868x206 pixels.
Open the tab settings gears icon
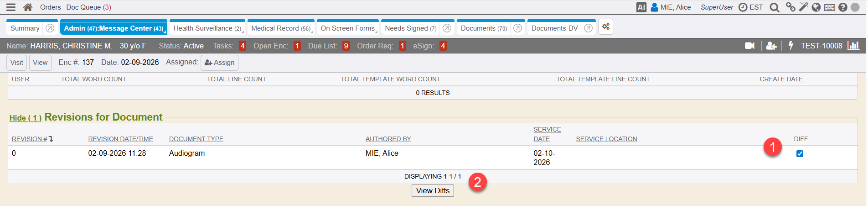605,27
